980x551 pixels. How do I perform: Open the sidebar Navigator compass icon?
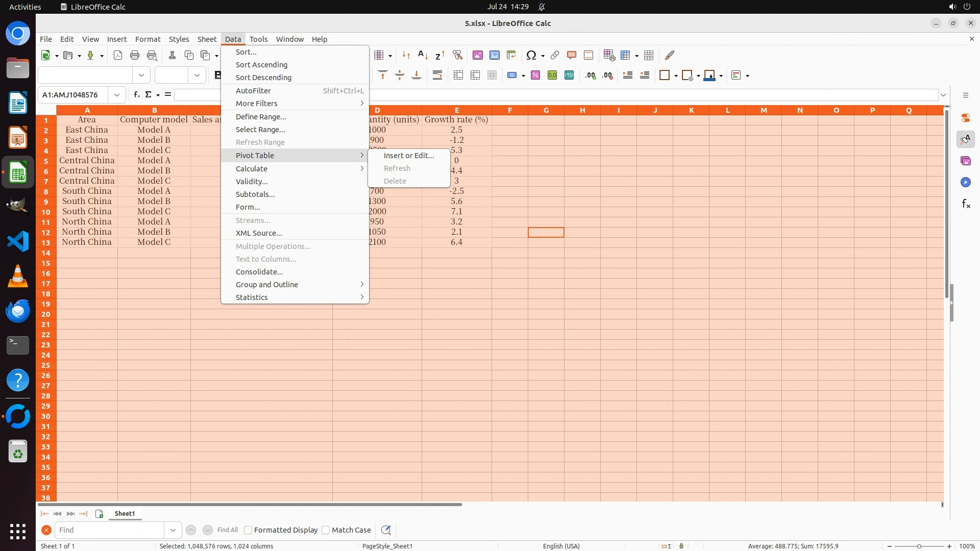point(966,182)
